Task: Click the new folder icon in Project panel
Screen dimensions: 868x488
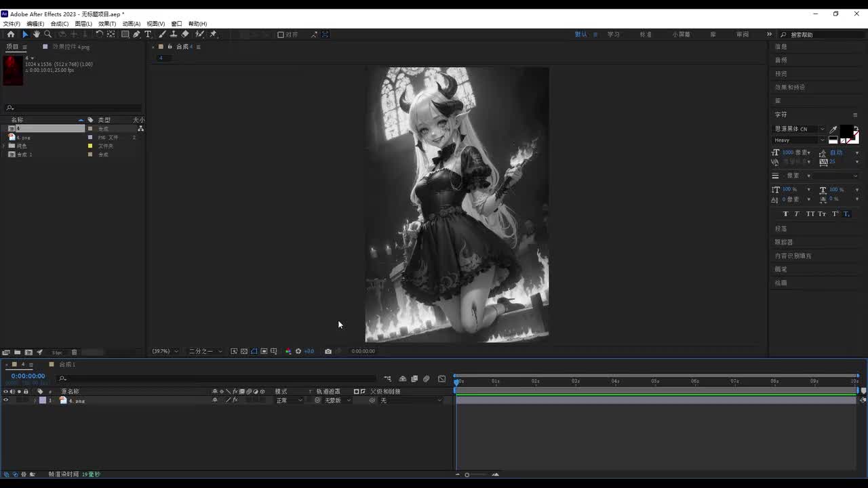Action: pyautogui.click(x=17, y=352)
